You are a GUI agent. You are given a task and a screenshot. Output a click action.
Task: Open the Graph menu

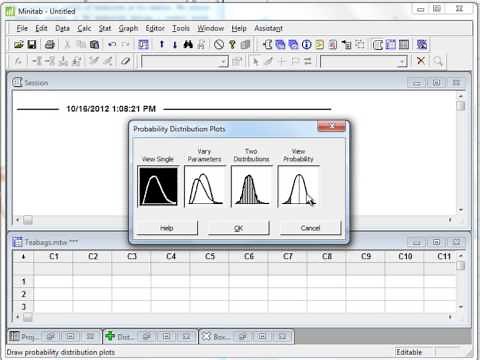(x=128, y=28)
